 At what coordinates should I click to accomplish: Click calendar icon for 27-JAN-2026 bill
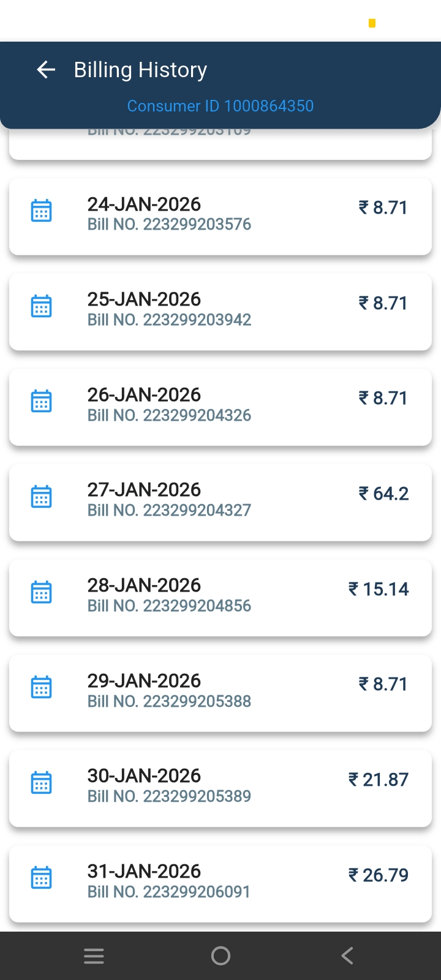(x=41, y=497)
